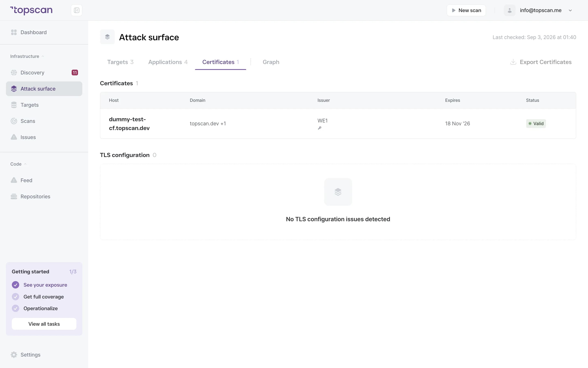Click the Getting started 1/3 progress
This screenshot has height=368, width=588.
[73, 272]
